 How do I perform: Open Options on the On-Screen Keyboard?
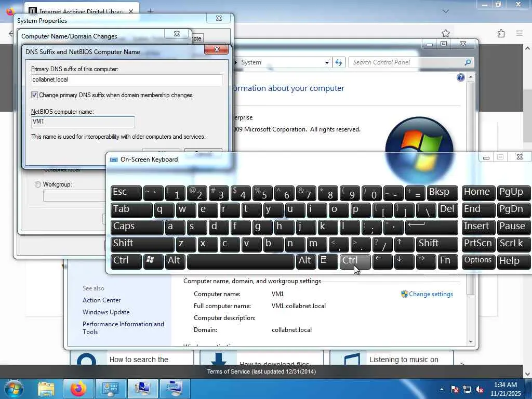tap(478, 261)
